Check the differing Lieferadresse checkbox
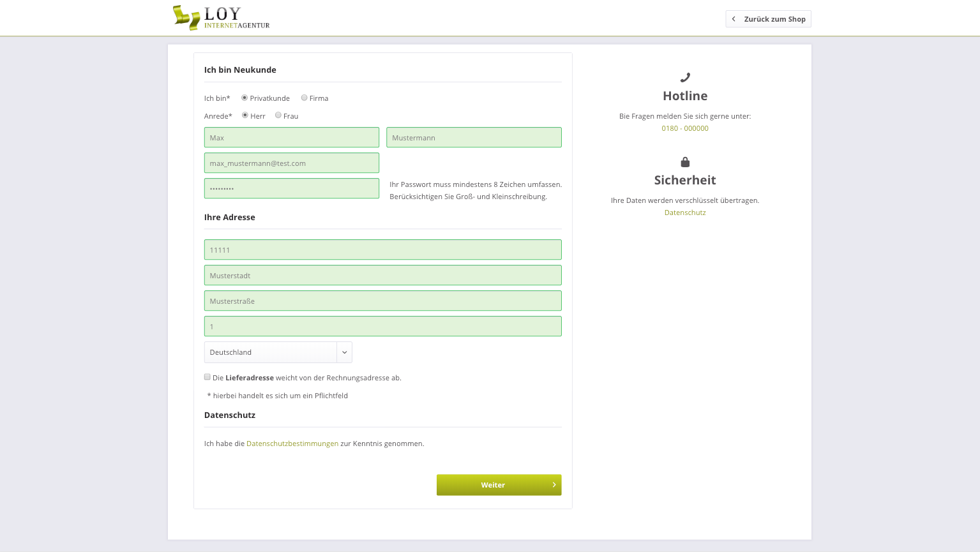 coord(207,377)
